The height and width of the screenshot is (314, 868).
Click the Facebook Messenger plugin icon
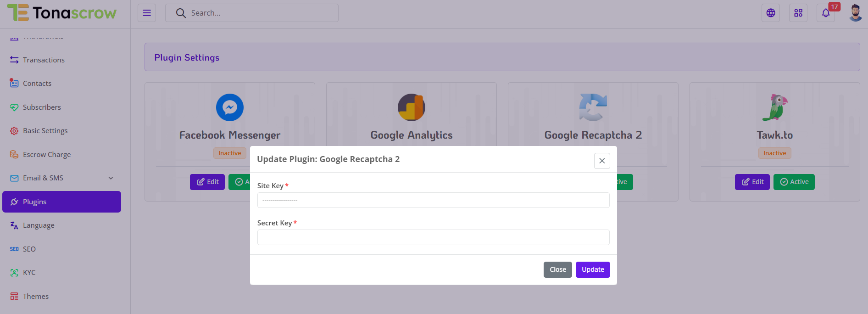[229, 107]
